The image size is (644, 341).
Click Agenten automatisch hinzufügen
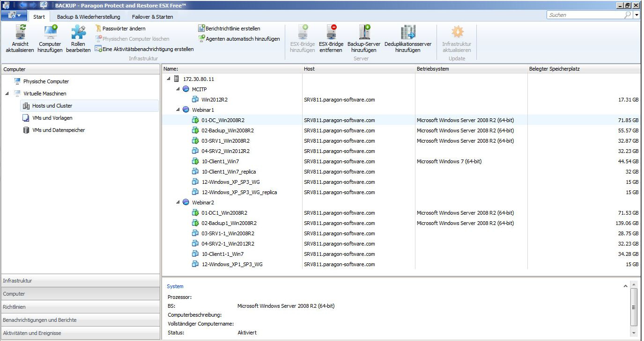242,39
